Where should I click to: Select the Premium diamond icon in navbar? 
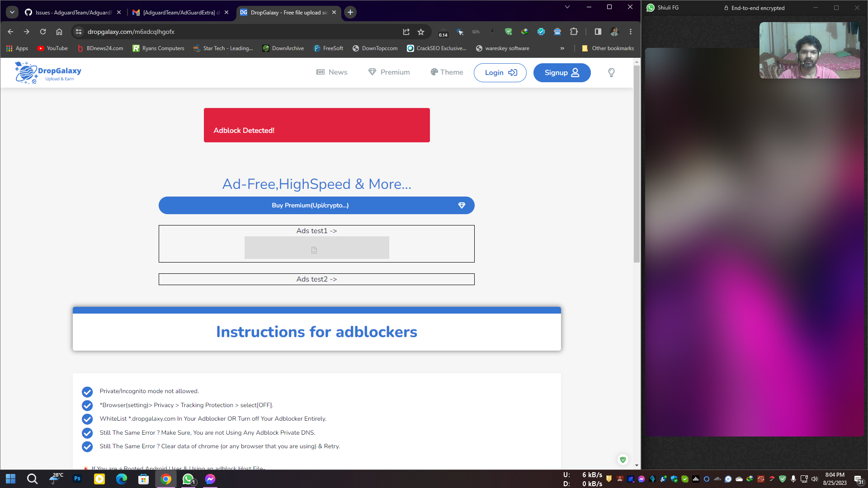click(372, 72)
